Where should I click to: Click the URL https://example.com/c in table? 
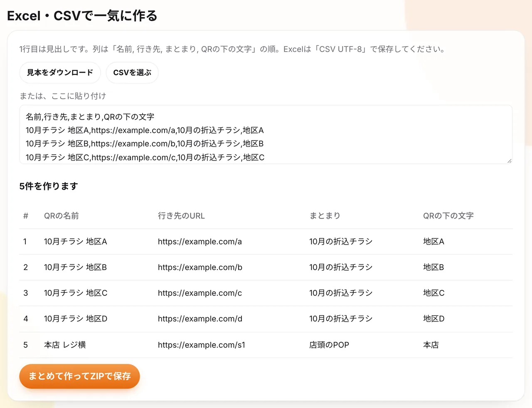point(200,293)
